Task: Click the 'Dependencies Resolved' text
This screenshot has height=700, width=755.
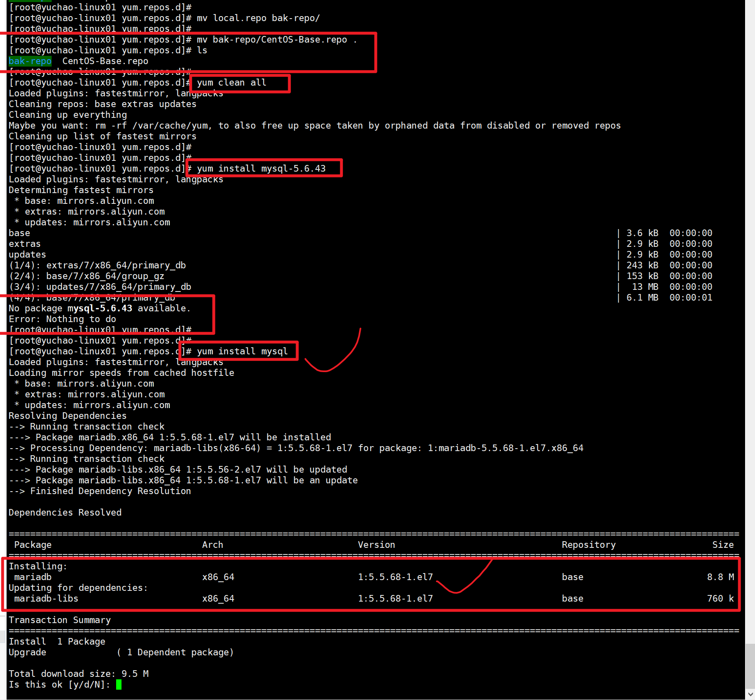Action: tap(65, 513)
